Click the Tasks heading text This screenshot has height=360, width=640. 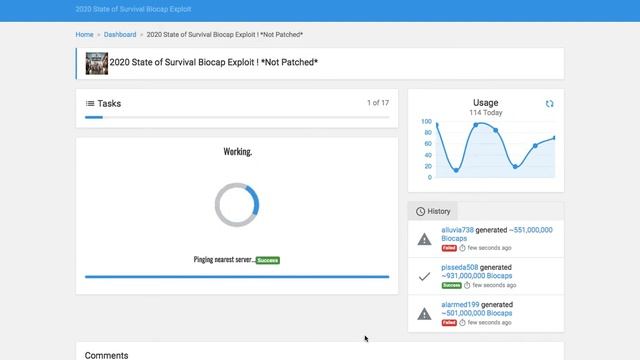[109, 104]
